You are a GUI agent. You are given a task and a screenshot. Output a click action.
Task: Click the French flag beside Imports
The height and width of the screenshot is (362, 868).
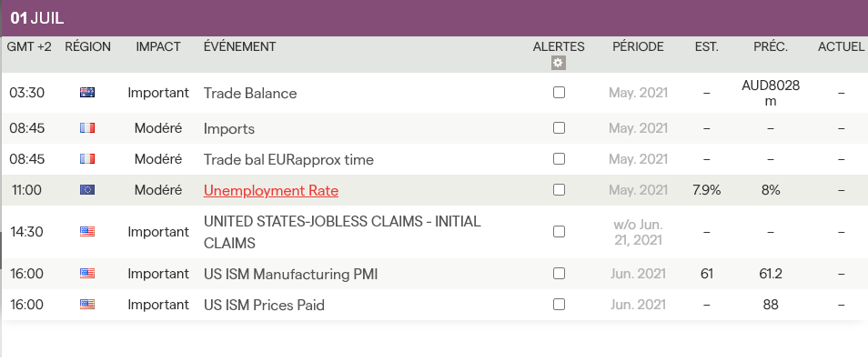[87, 128]
